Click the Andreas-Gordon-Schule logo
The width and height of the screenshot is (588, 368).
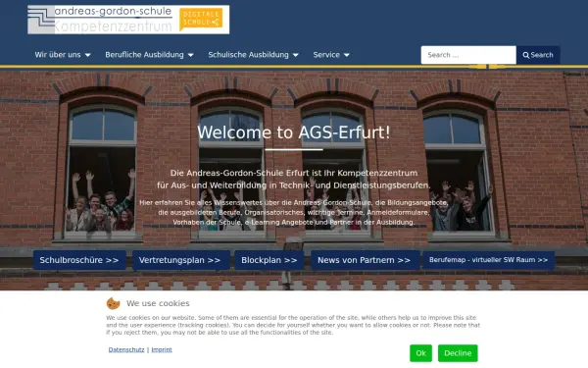tap(128, 20)
